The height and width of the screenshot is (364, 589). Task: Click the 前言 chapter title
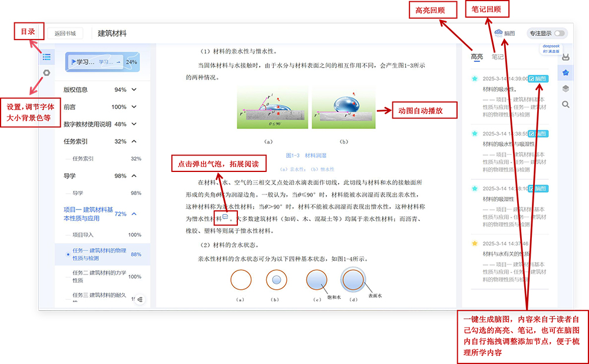click(x=70, y=107)
